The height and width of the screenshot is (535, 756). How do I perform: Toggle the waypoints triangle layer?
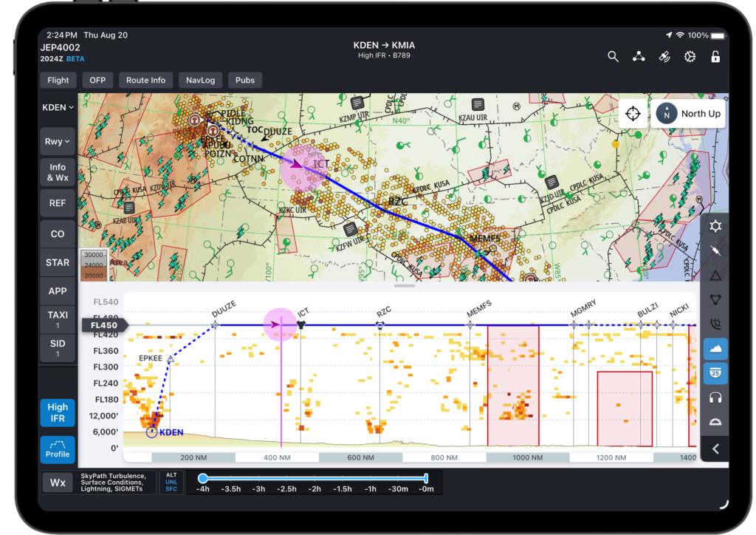(715, 276)
